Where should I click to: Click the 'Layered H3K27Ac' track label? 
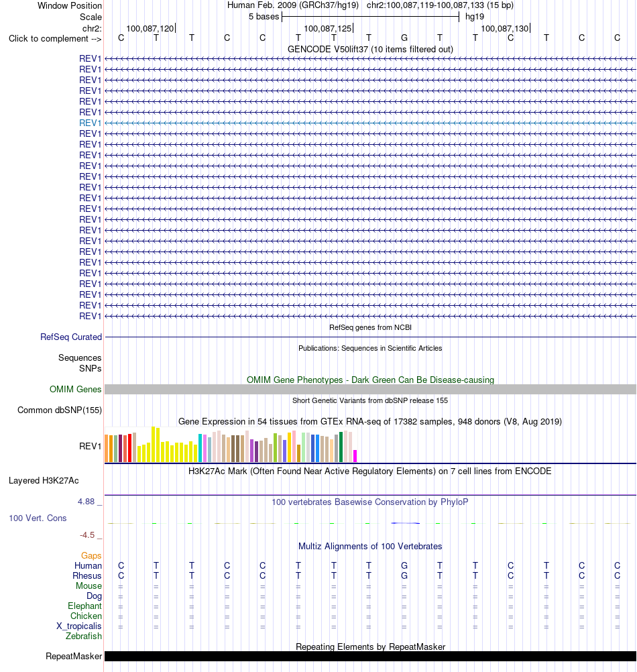click(x=44, y=480)
